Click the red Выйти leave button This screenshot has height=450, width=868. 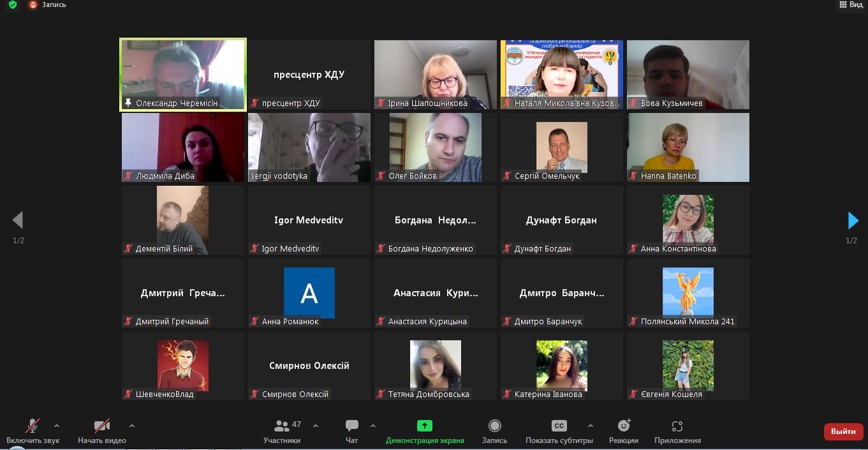843,431
